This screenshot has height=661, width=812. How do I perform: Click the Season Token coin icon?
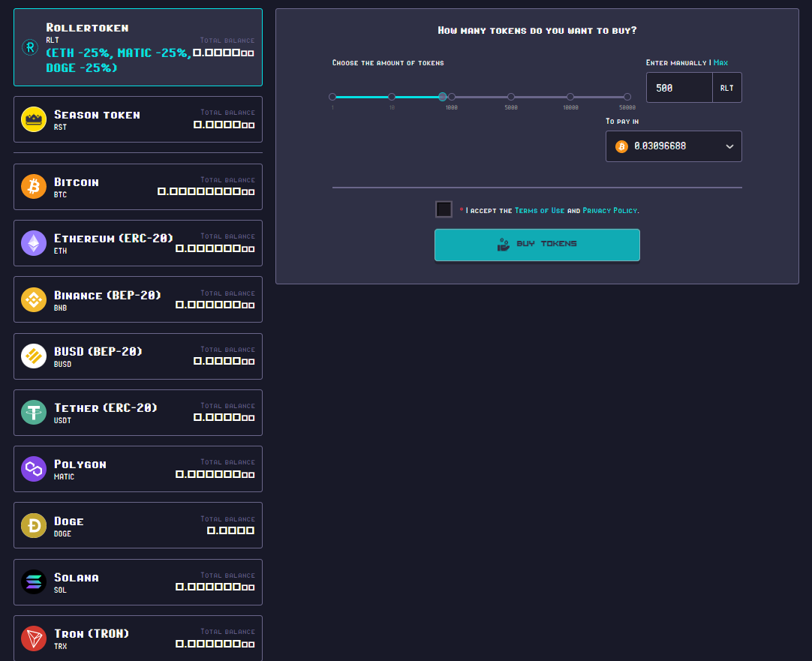(33, 119)
